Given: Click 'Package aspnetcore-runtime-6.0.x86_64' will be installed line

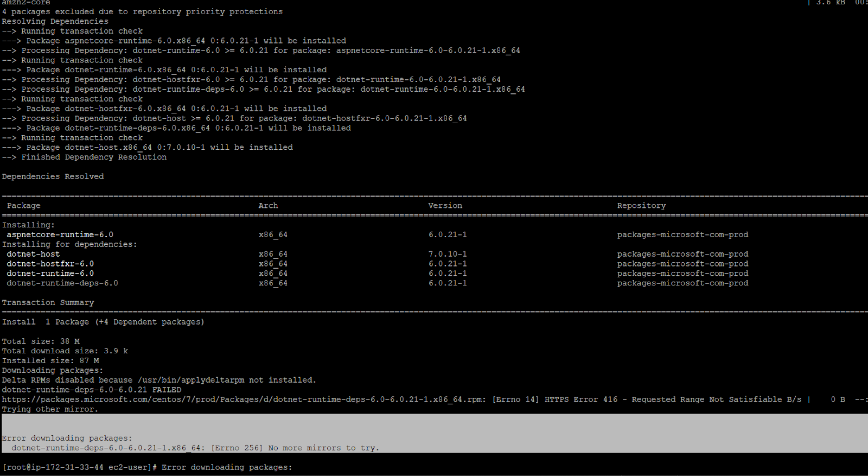Looking at the screenshot, I should tap(174, 41).
